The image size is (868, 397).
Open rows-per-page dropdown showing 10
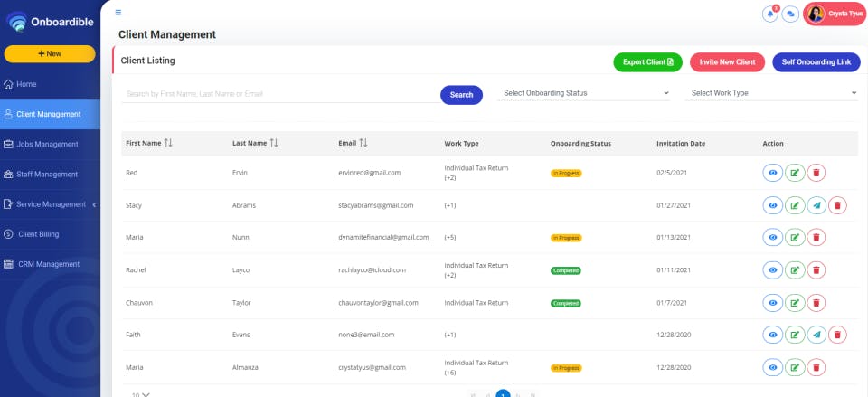pos(141,394)
